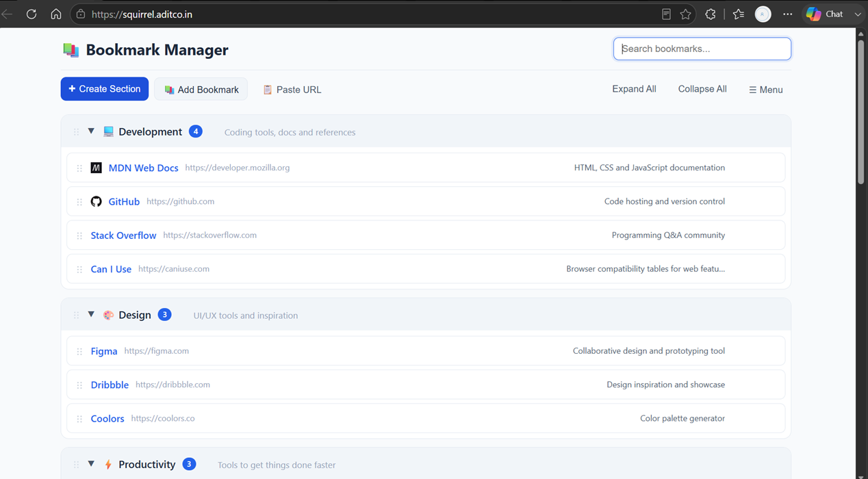Click drag handle on Coolors row
This screenshot has height=479, width=868.
79,419
